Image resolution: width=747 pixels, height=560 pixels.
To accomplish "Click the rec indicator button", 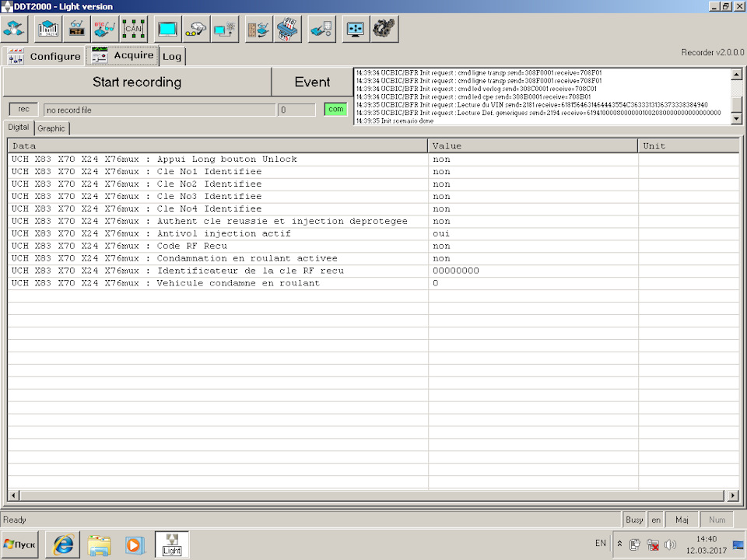I will point(23,109).
